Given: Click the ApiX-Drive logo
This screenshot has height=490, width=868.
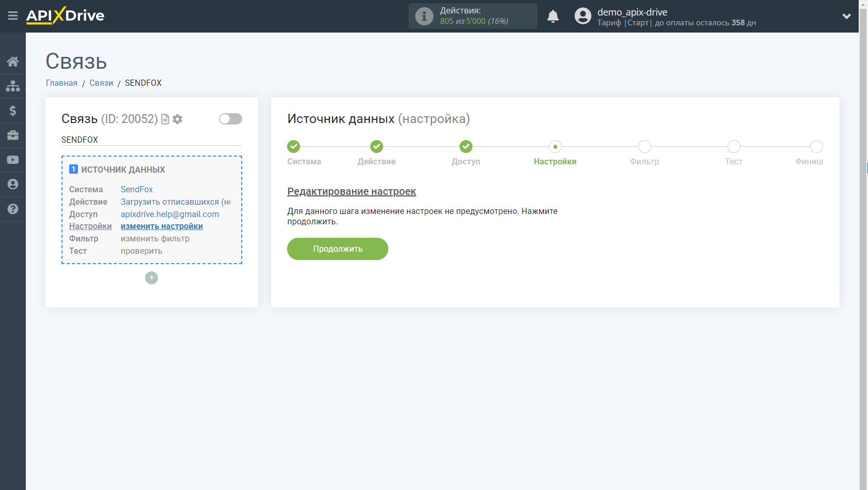Looking at the screenshot, I should (66, 16).
